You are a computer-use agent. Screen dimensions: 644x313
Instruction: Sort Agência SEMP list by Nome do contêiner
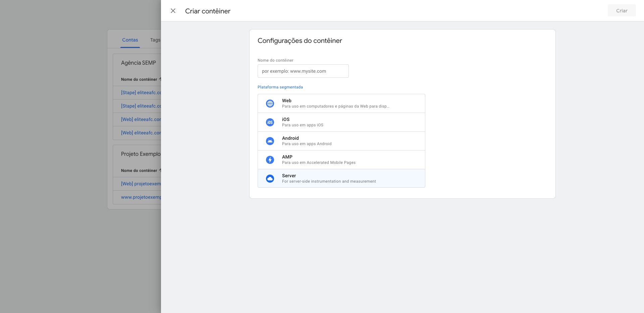(x=139, y=79)
